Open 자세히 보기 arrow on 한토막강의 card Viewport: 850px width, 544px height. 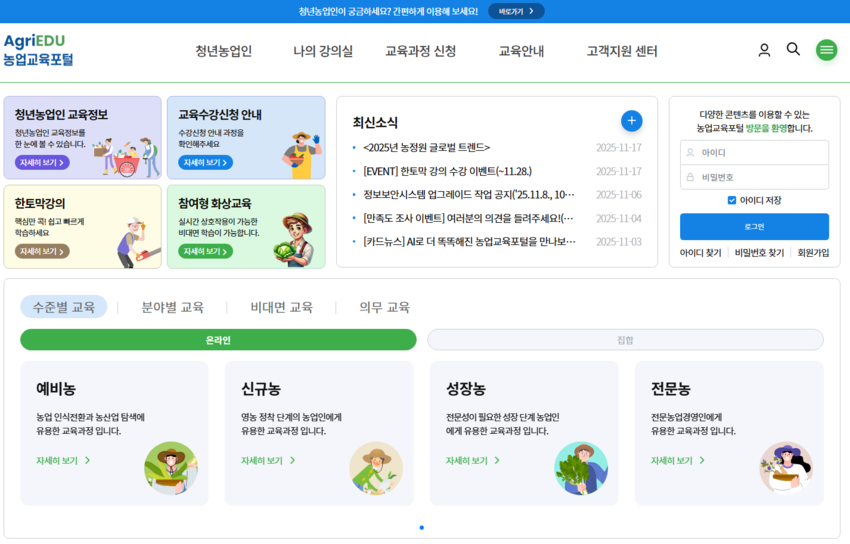tap(61, 252)
